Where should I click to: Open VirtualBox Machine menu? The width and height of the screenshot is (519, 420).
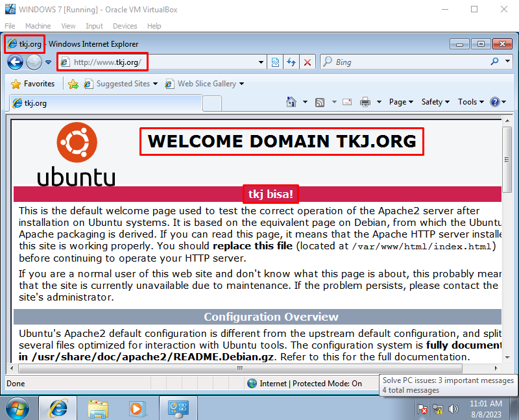pyautogui.click(x=38, y=26)
